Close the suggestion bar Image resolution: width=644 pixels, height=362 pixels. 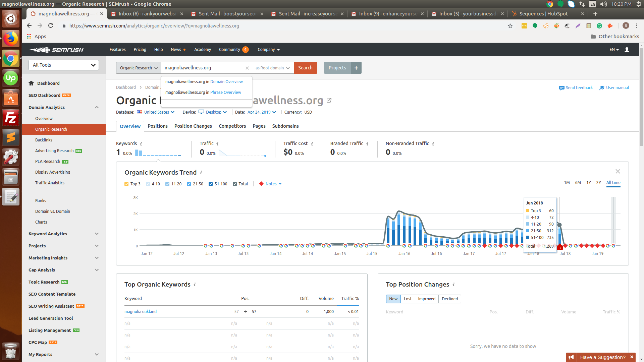pyautogui.click(x=632, y=357)
